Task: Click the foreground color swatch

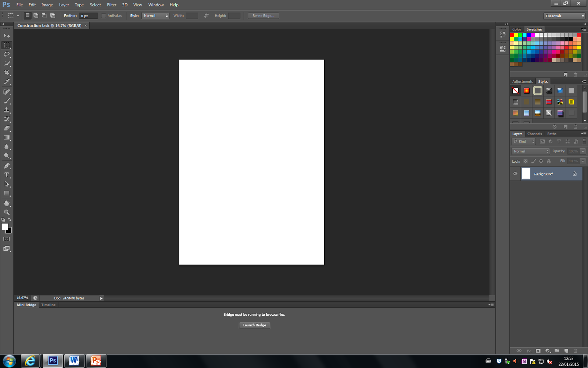Action: (5, 227)
